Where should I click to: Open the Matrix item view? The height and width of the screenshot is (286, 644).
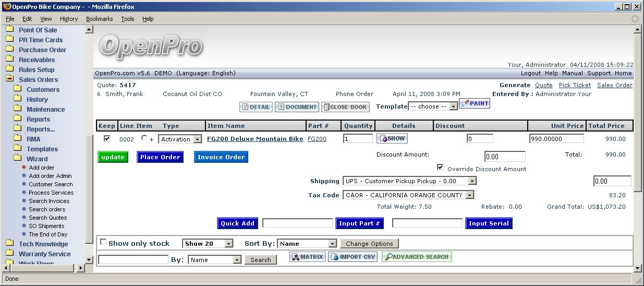pyautogui.click(x=308, y=257)
